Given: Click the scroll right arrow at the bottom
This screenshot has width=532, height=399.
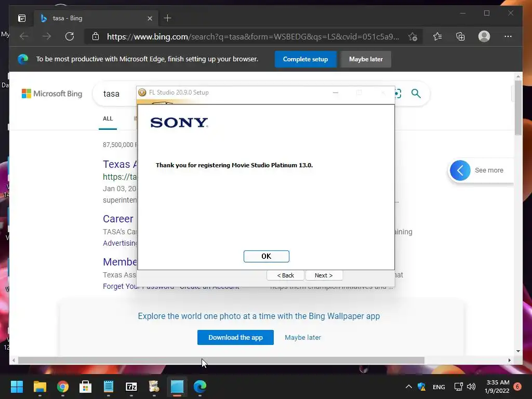Looking at the screenshot, I should tap(509, 361).
